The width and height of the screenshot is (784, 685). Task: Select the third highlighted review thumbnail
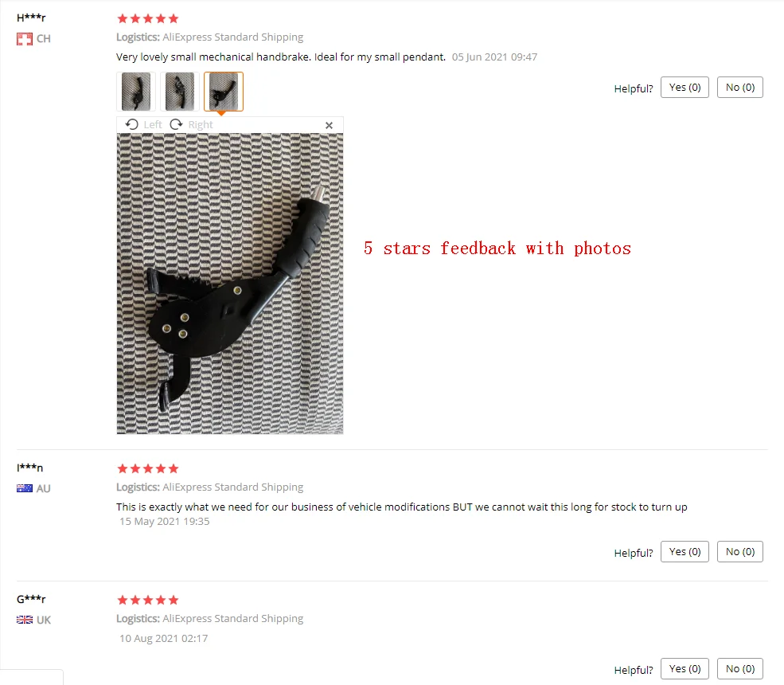point(224,92)
